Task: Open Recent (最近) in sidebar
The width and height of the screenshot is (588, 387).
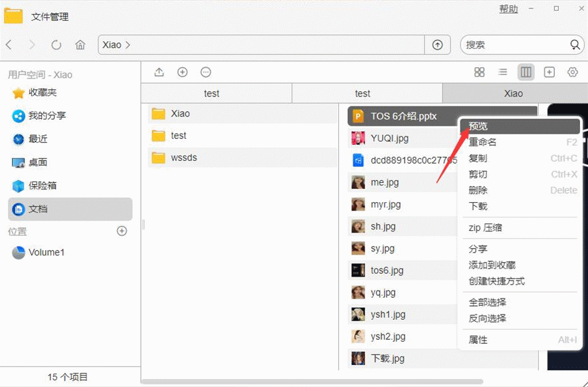Action: [70, 139]
